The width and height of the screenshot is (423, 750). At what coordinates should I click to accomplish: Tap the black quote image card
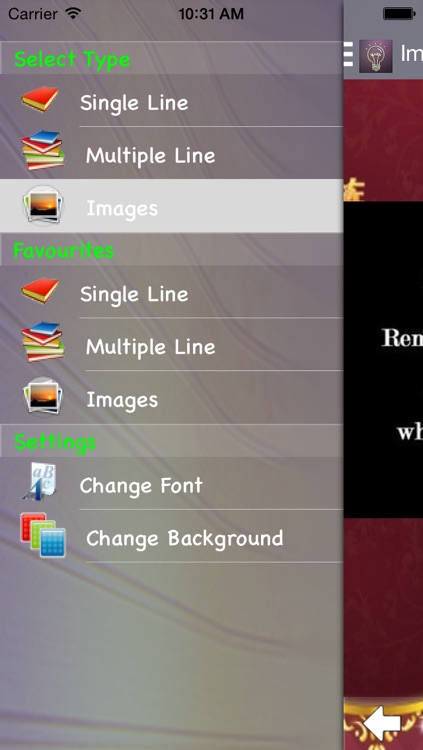click(383, 360)
